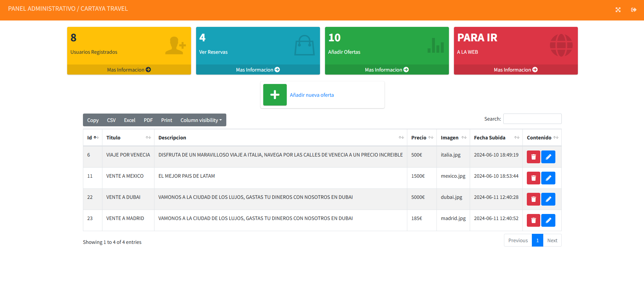Edit the VENTE A DUBAI offer
Image resolution: width=644 pixels, height=303 pixels.
pos(548,199)
